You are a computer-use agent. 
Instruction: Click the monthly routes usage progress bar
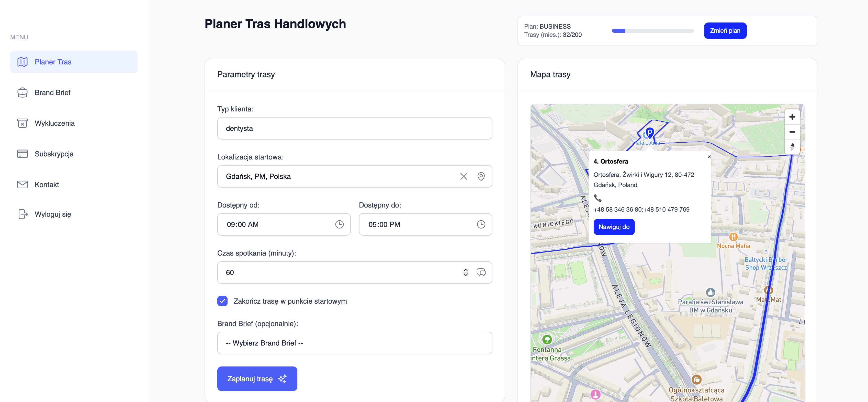click(x=652, y=31)
